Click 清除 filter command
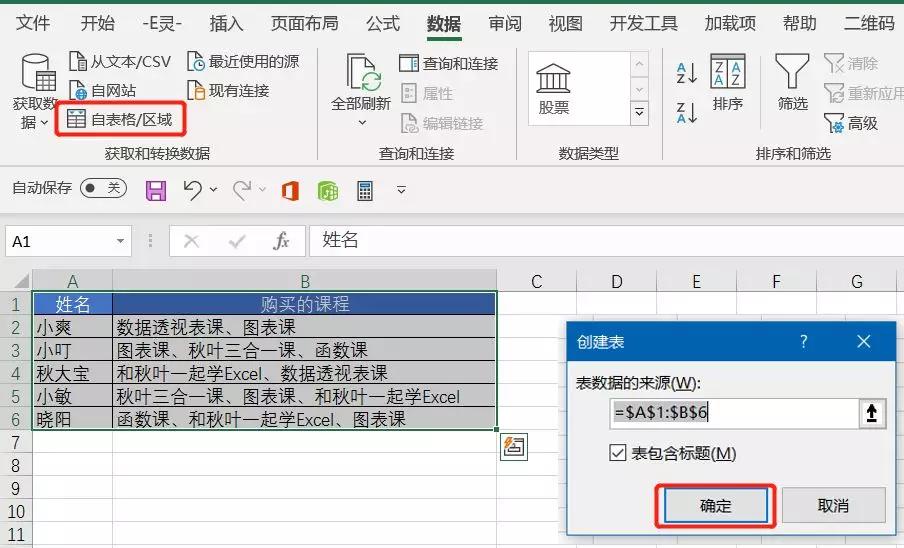The height and width of the screenshot is (548, 904). point(851,63)
